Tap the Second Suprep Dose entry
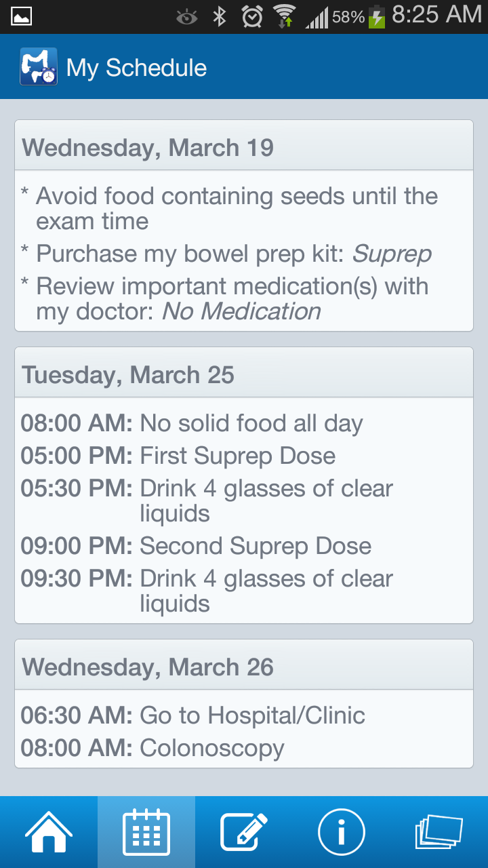 click(255, 546)
